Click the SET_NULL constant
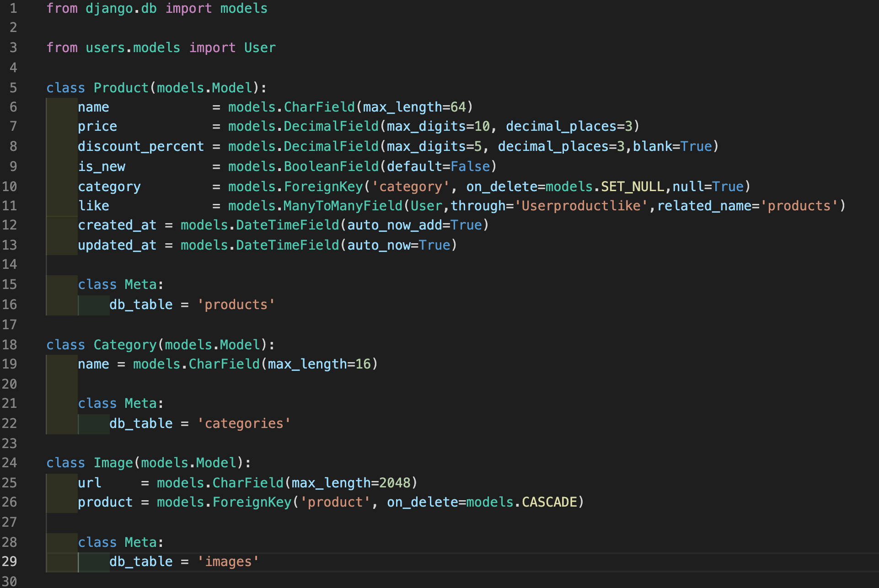 pos(632,187)
